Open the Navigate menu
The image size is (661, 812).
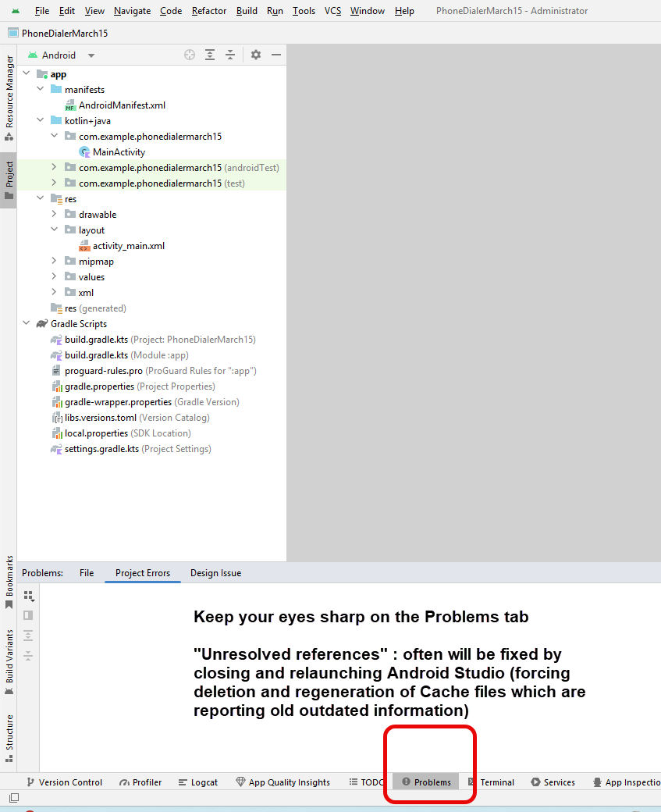click(x=132, y=11)
